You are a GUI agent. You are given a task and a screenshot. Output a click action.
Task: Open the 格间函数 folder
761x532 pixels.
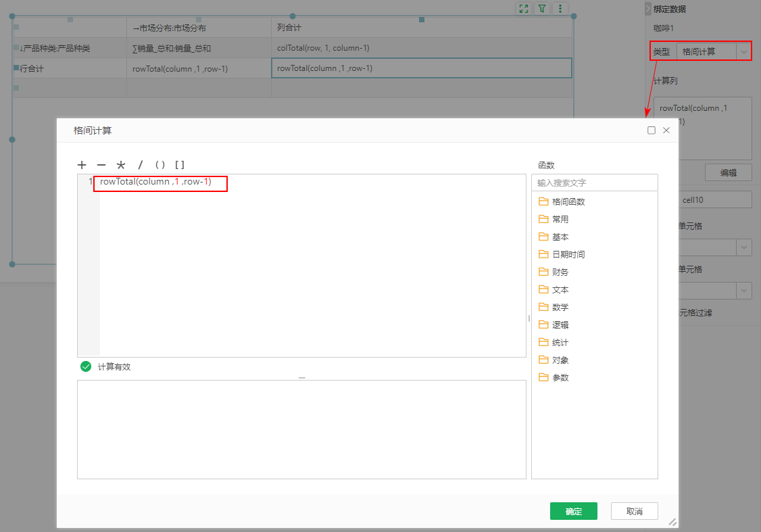point(562,201)
